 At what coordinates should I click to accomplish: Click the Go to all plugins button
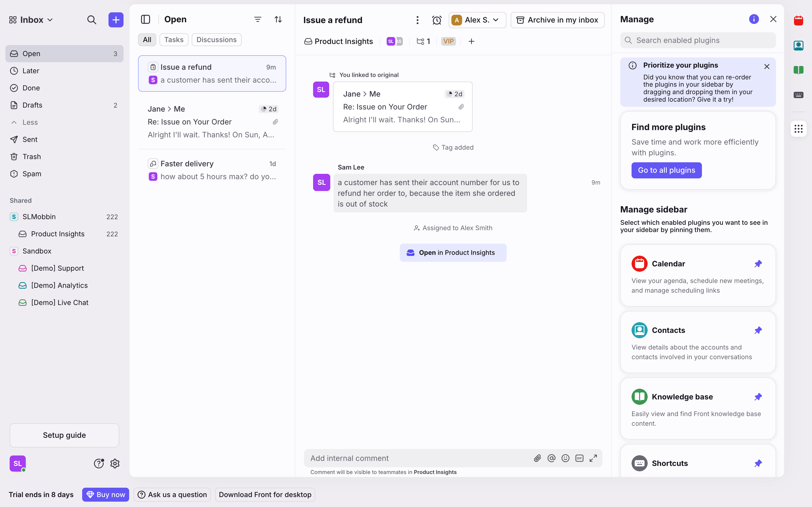(666, 170)
